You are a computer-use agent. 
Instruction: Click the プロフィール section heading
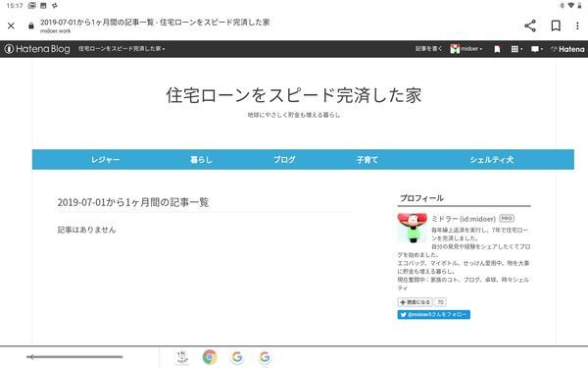(x=421, y=198)
